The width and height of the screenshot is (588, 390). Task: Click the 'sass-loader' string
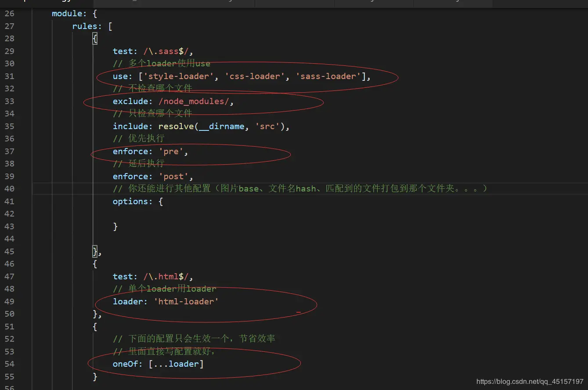pyautogui.click(x=328, y=76)
